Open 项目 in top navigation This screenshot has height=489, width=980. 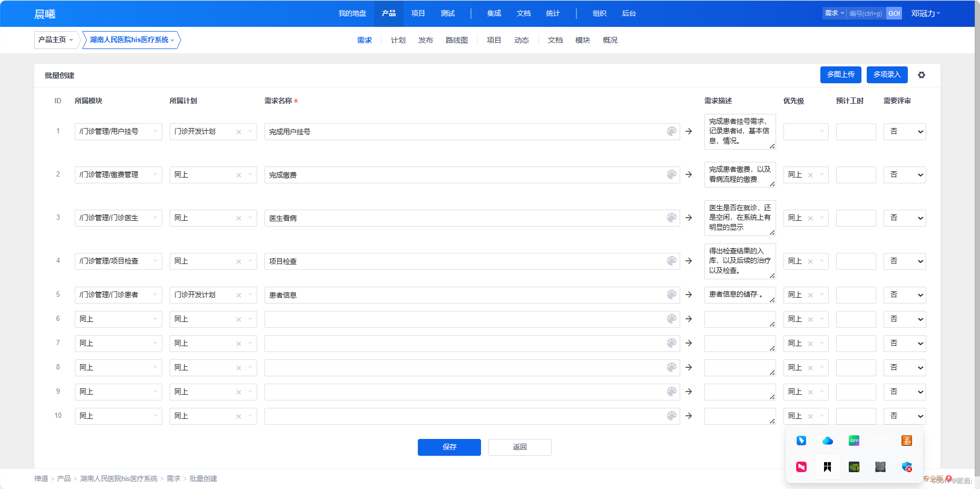click(418, 14)
